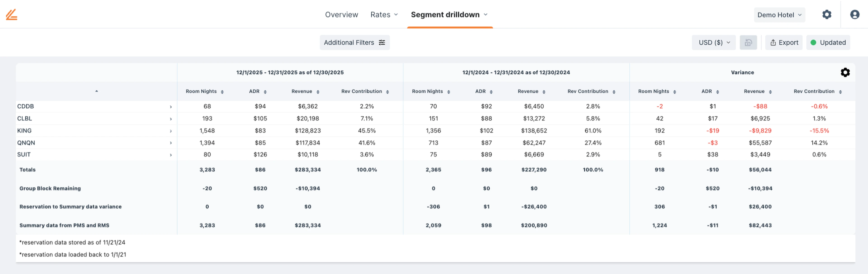
Task: Expand the SUIT row
Action: coord(170,155)
